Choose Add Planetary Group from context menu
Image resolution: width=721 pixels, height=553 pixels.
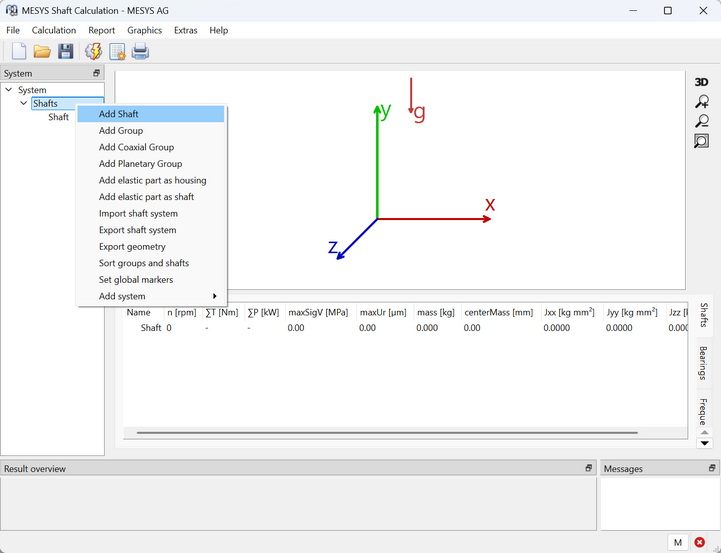tap(140, 164)
